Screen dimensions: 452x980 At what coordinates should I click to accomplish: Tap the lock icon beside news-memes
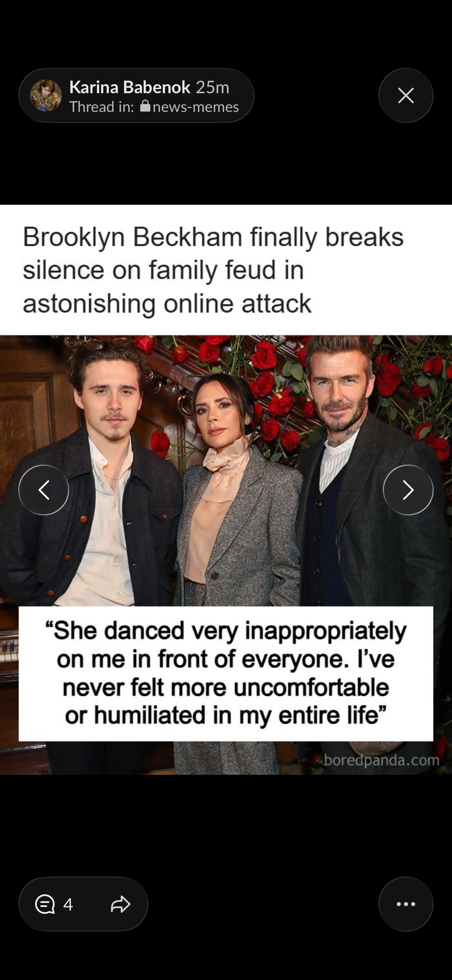pyautogui.click(x=145, y=106)
